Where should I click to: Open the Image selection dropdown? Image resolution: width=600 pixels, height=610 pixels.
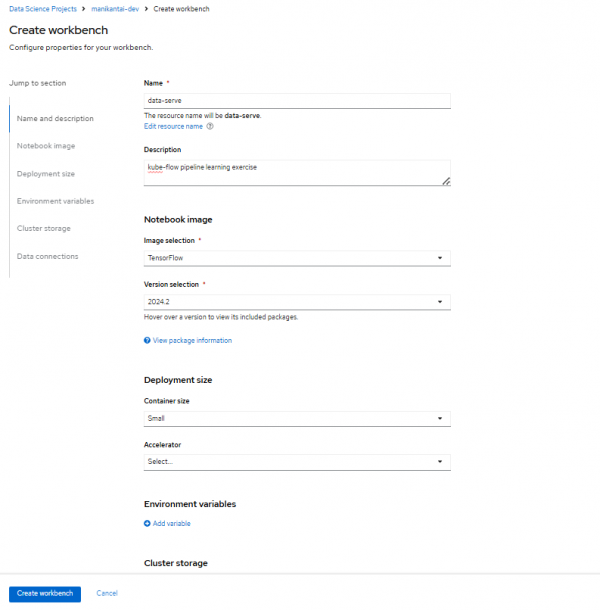[x=297, y=258]
